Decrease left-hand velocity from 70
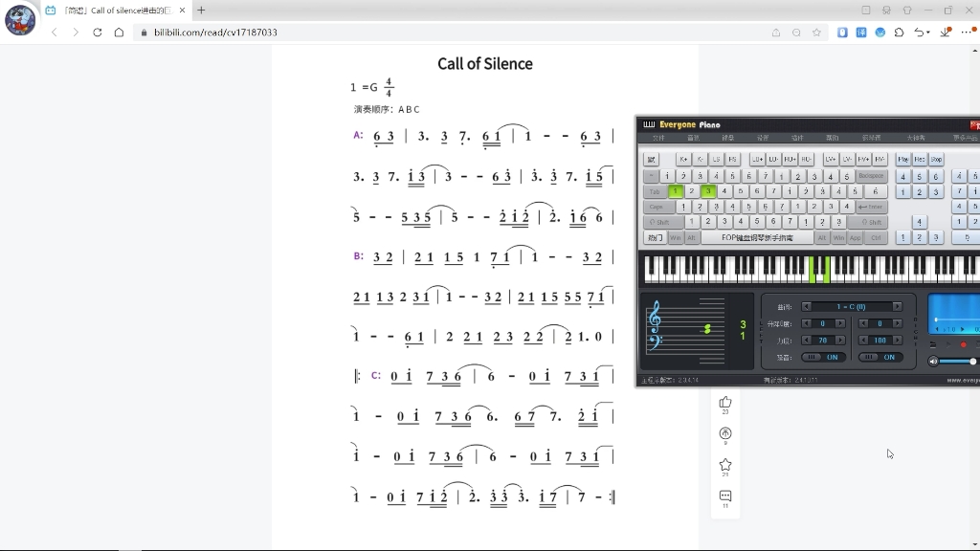The image size is (980, 551). click(x=806, y=341)
